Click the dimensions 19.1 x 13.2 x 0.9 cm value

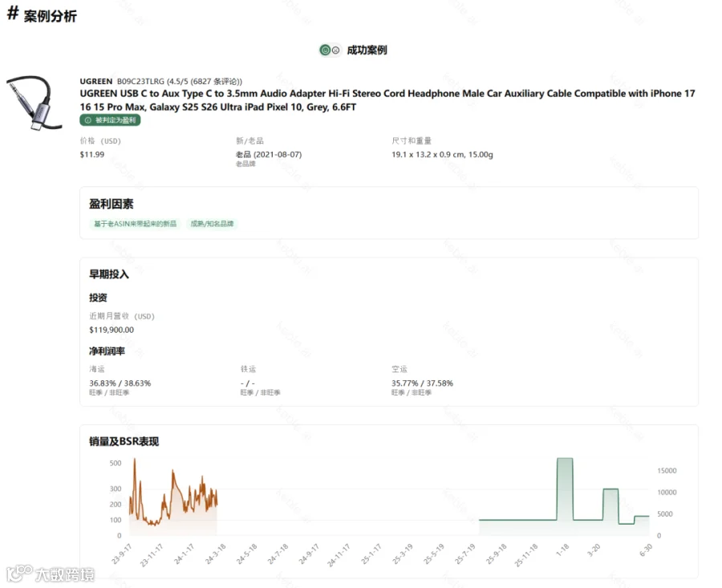coord(442,154)
